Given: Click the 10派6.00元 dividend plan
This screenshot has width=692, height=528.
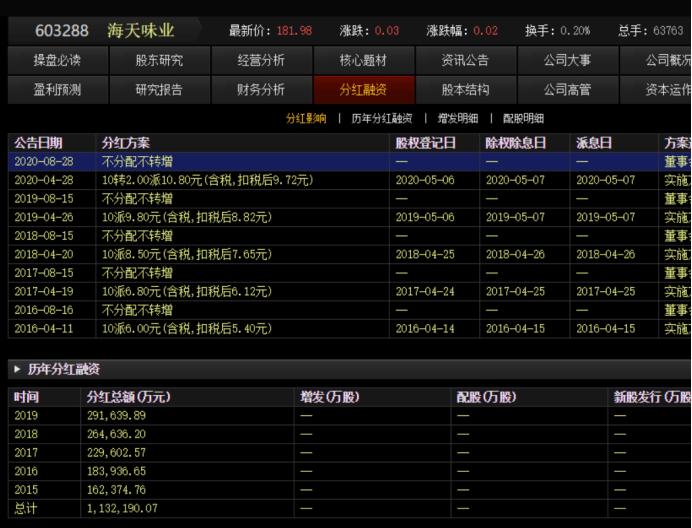Looking at the screenshot, I should coord(187,328).
